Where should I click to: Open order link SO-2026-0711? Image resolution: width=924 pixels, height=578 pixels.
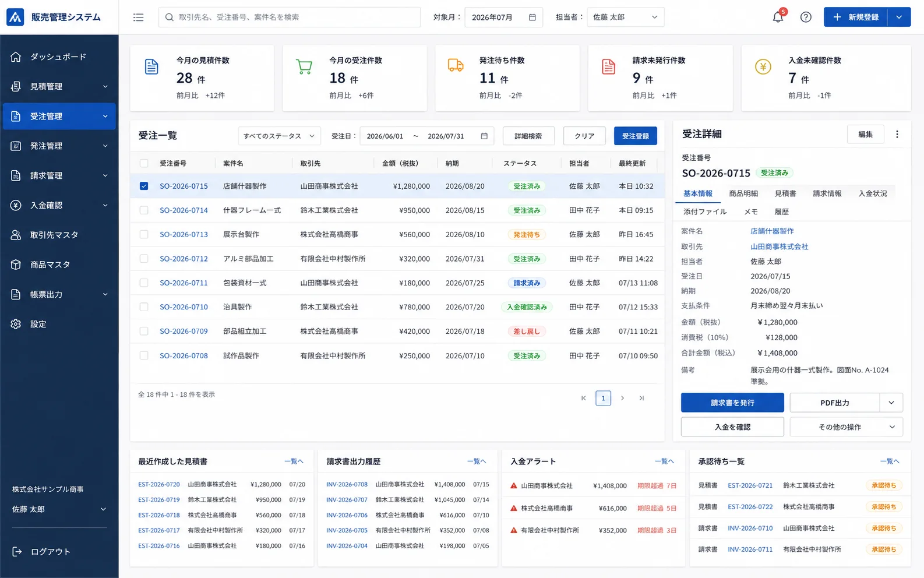[x=184, y=283]
